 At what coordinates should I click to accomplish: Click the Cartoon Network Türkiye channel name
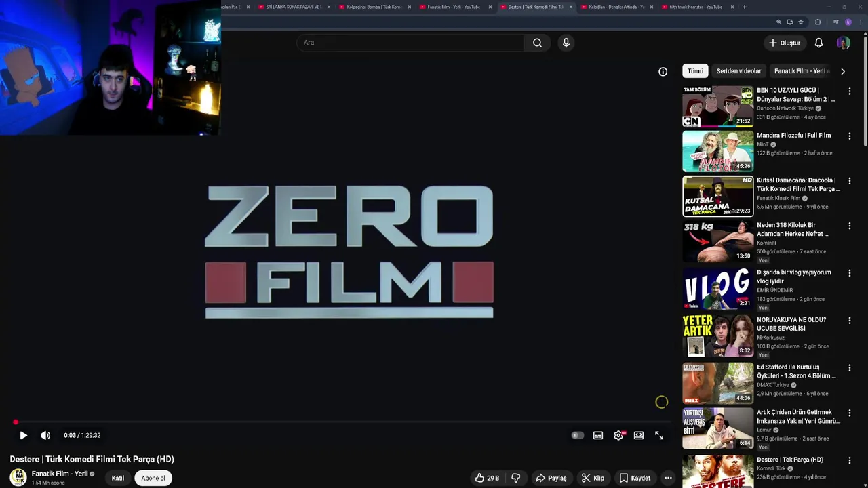pyautogui.click(x=785, y=108)
